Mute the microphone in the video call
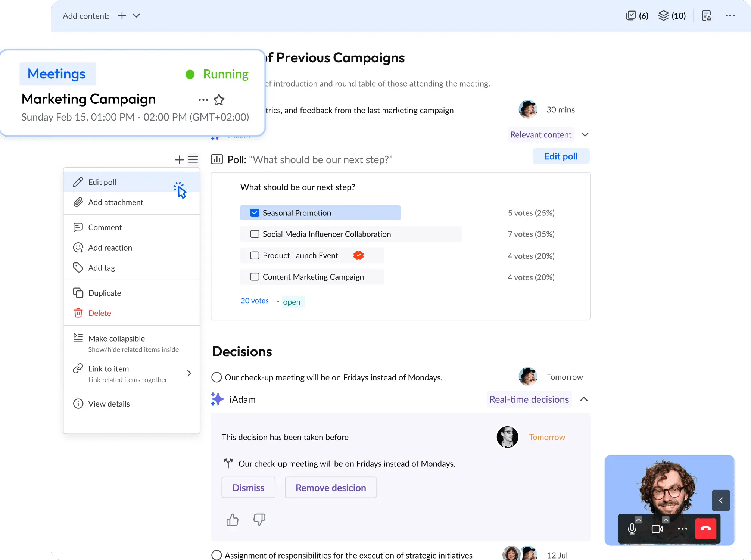 (x=632, y=529)
